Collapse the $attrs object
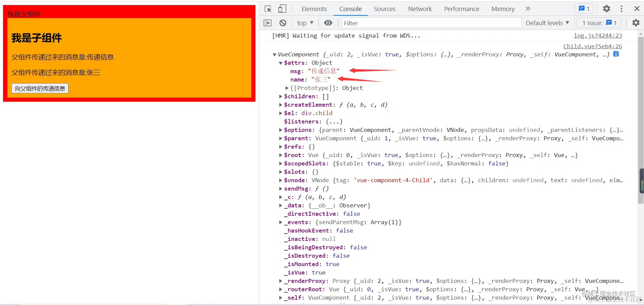This screenshot has width=644, height=305. [281, 63]
